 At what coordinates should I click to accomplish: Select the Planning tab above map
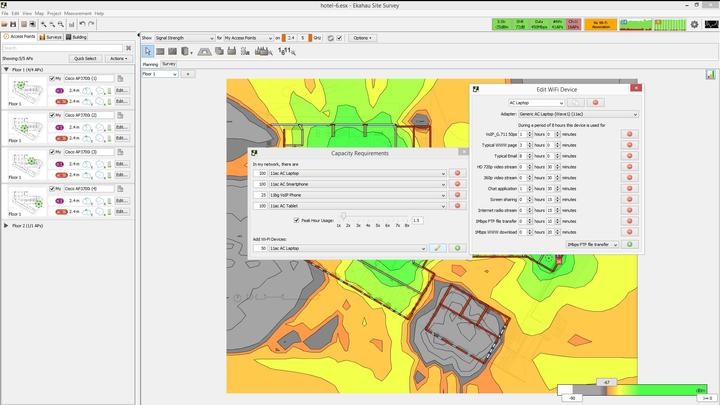point(150,64)
